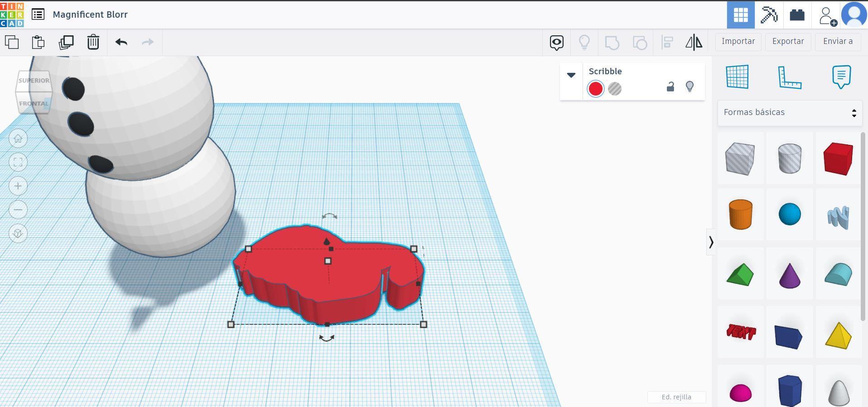
Task: Select the Ruler tool icon
Action: 790,77
